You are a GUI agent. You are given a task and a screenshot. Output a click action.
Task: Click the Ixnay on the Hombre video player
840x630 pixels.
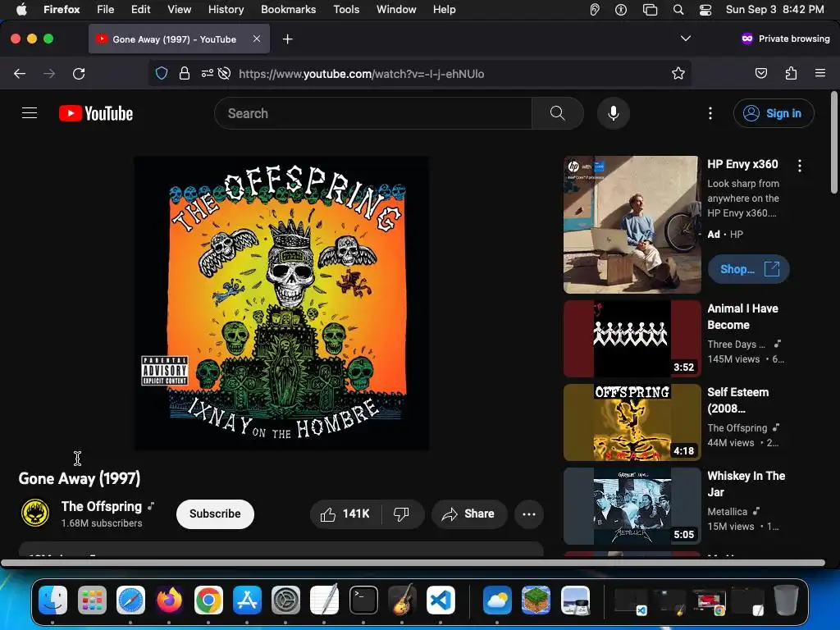pos(281,304)
